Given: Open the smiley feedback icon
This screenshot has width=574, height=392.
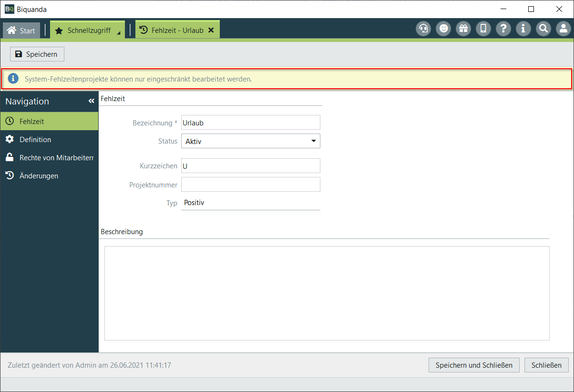Looking at the screenshot, I should [x=443, y=29].
